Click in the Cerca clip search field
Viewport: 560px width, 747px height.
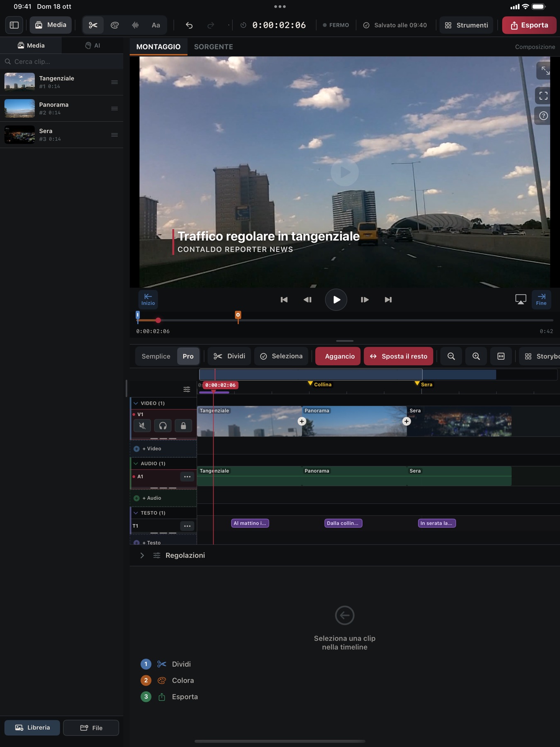pos(61,61)
